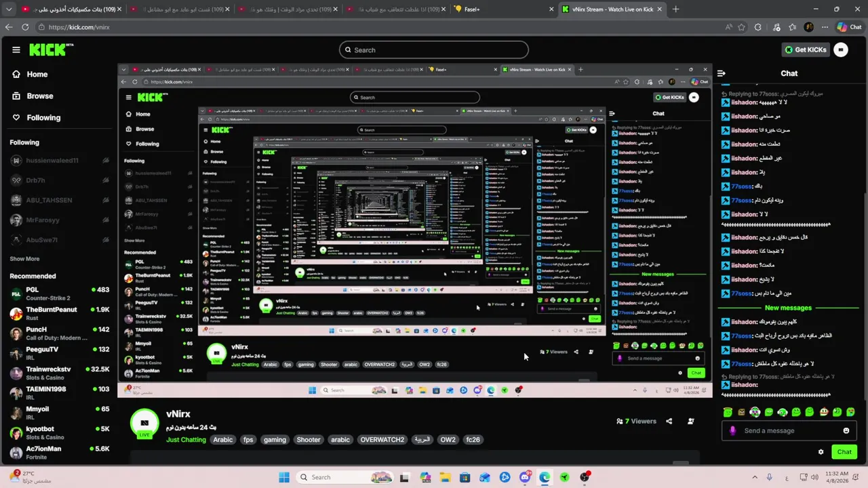
Task: Open Ac7ionMan recommended channel
Action: [58, 453]
